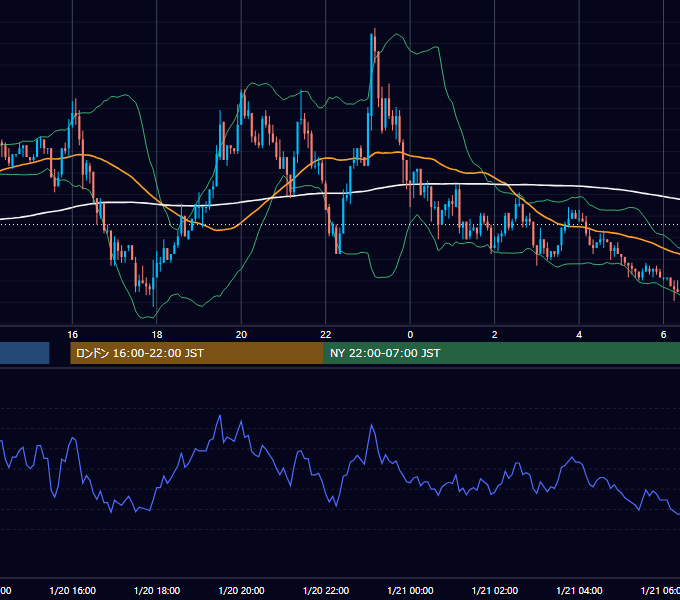Viewport: 680px width, 600px height.
Task: Select the 18 hour label on upper axis
Action: coord(157,335)
